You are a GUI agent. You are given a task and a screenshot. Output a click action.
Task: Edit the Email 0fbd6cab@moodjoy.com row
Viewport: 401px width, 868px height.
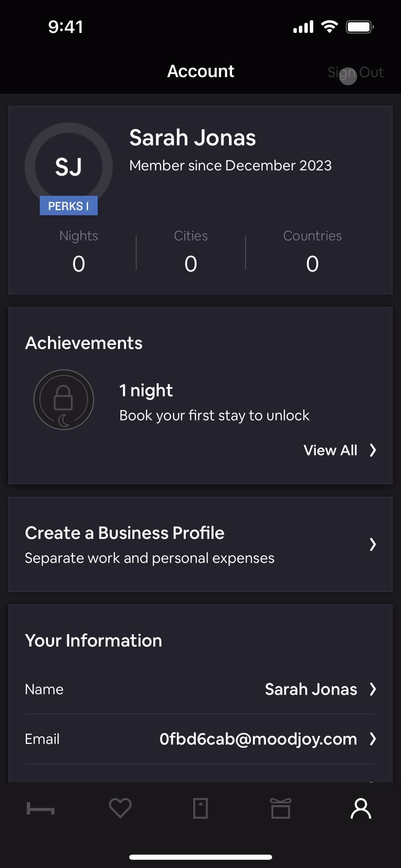200,739
